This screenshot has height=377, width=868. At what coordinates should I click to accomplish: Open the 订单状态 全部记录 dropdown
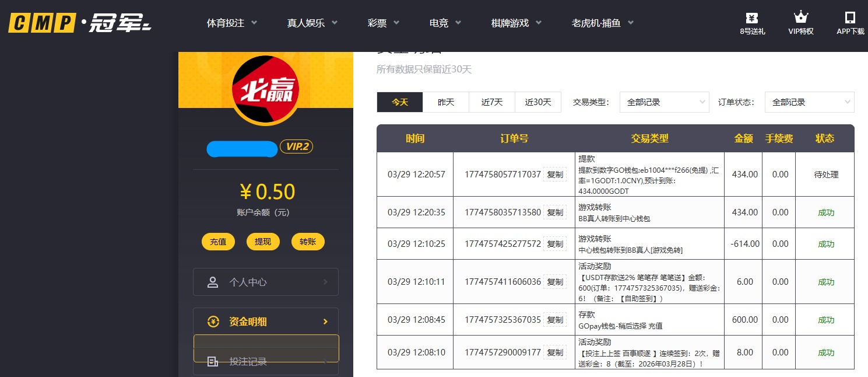809,102
